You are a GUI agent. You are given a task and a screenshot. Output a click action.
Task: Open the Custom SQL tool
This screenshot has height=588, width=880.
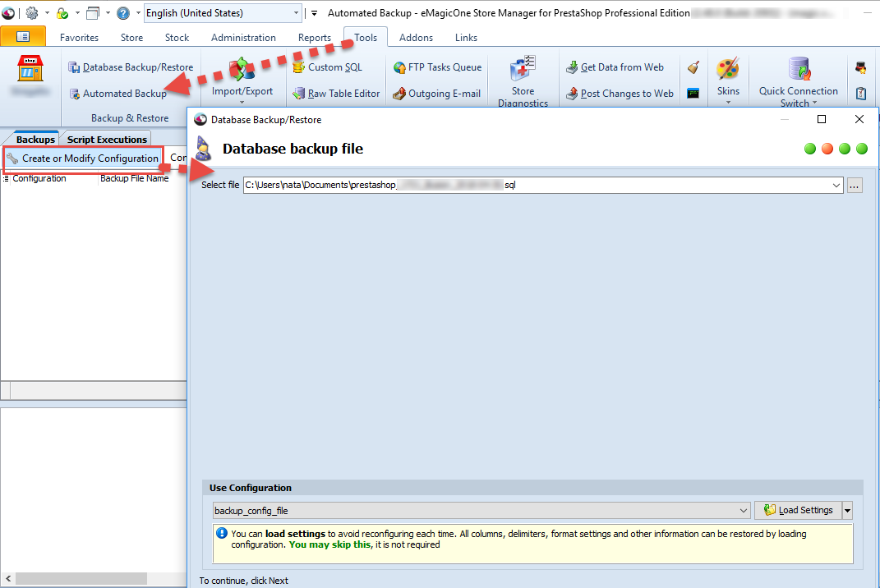328,67
